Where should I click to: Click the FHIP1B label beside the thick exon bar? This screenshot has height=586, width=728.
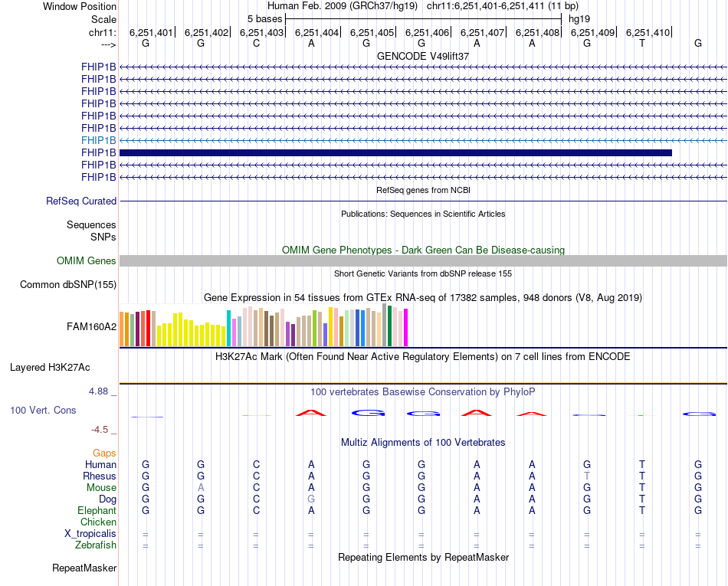pos(98,152)
